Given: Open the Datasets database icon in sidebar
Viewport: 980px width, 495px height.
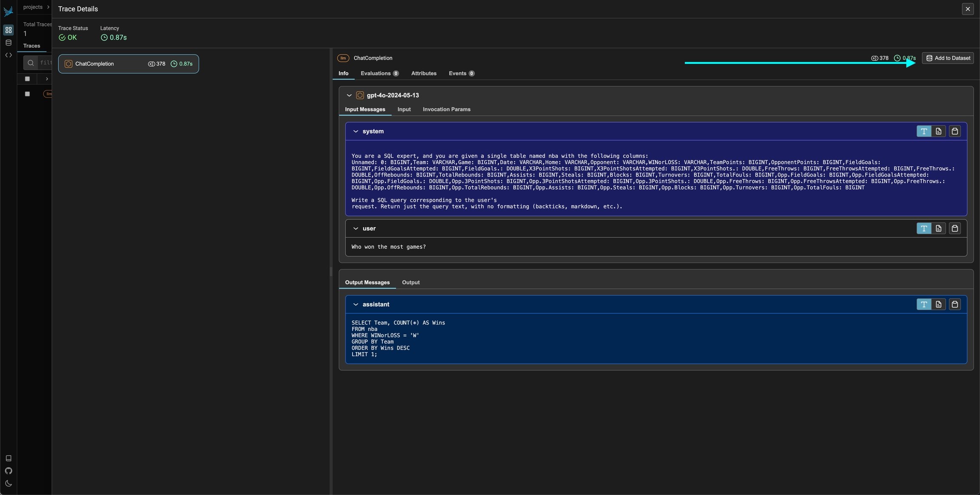Looking at the screenshot, I should 8,43.
